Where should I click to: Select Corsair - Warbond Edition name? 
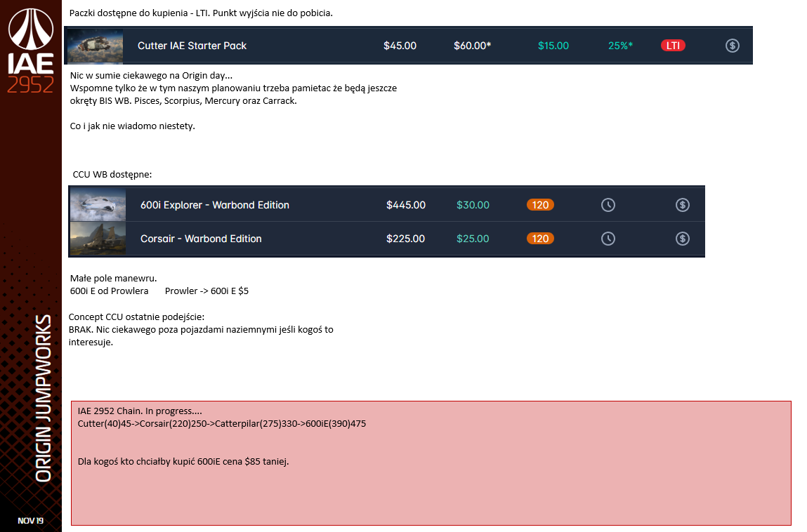(x=201, y=239)
